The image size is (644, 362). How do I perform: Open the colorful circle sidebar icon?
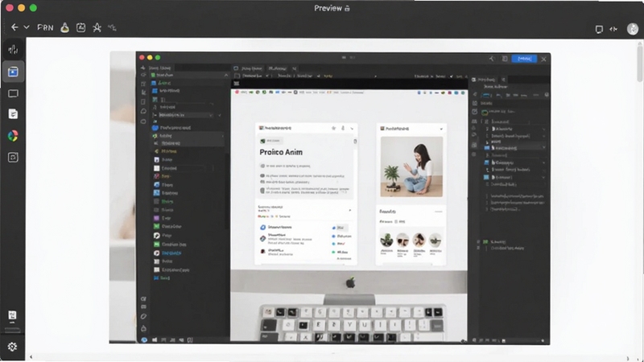tap(13, 136)
